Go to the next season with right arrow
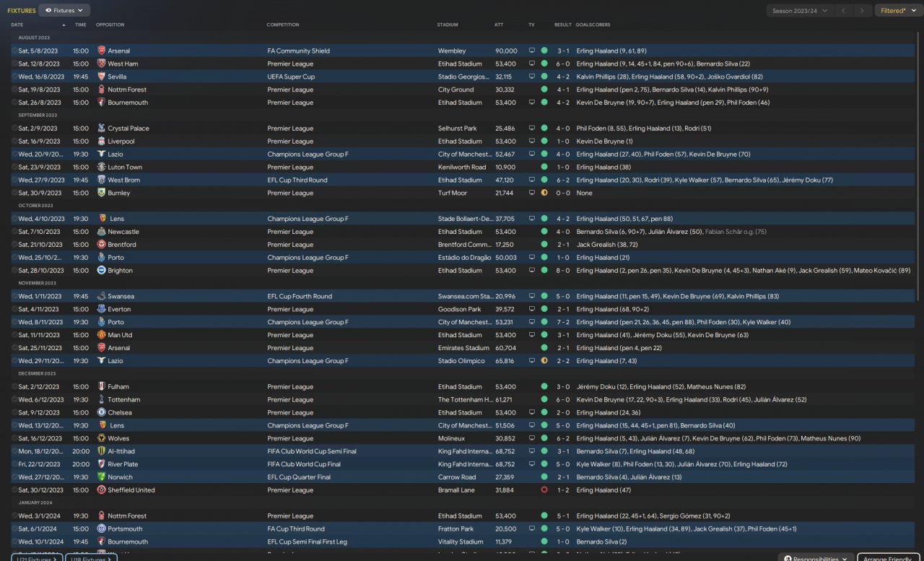The width and height of the screenshot is (924, 561). click(x=862, y=11)
